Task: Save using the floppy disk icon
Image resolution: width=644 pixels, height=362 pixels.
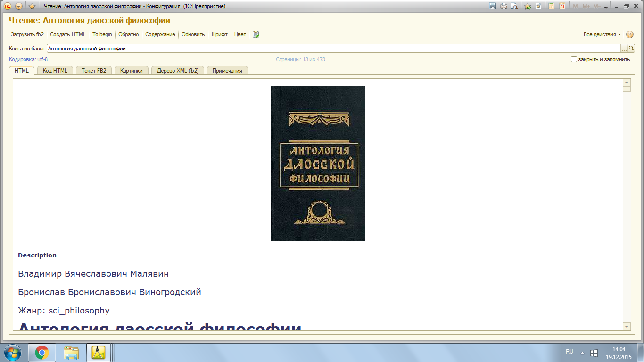Action: click(x=493, y=6)
